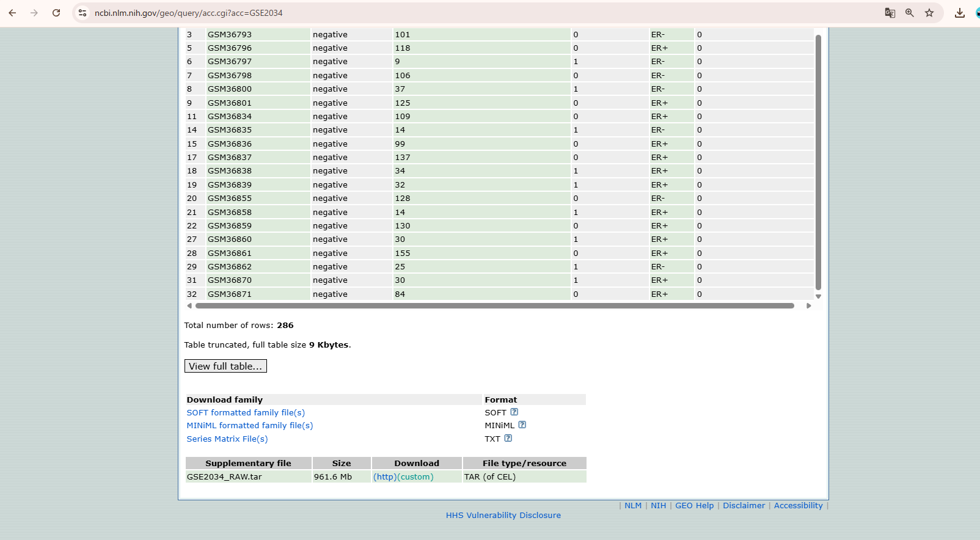Bookmark this page with the star
Viewport: 980px width, 540px height.
[x=929, y=13]
